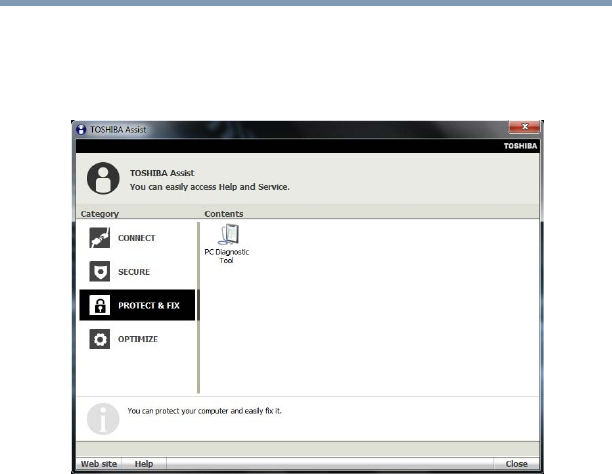The height and width of the screenshot is (474, 612).
Task: Click the information circle icon
Action: tap(103, 419)
